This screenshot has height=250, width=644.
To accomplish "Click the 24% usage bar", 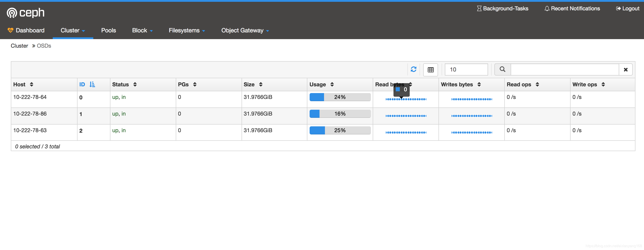I will (340, 97).
